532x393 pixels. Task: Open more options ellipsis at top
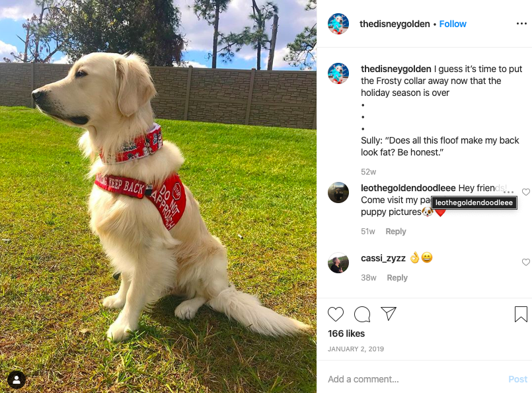pos(521,23)
